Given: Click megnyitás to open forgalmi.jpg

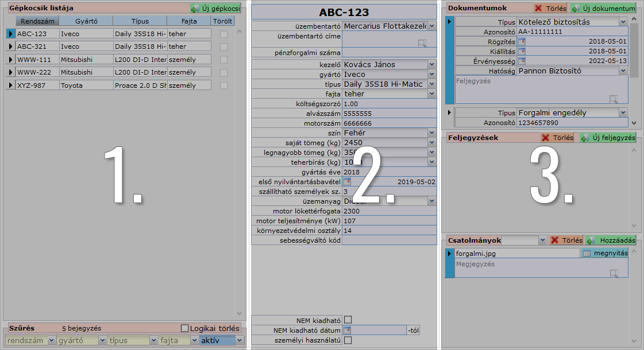Looking at the screenshot, I should coord(604,253).
